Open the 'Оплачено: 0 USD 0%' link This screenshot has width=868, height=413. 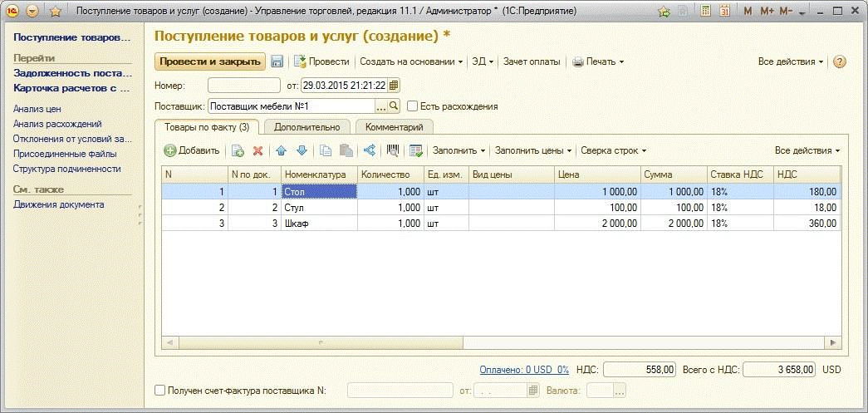pos(523,369)
